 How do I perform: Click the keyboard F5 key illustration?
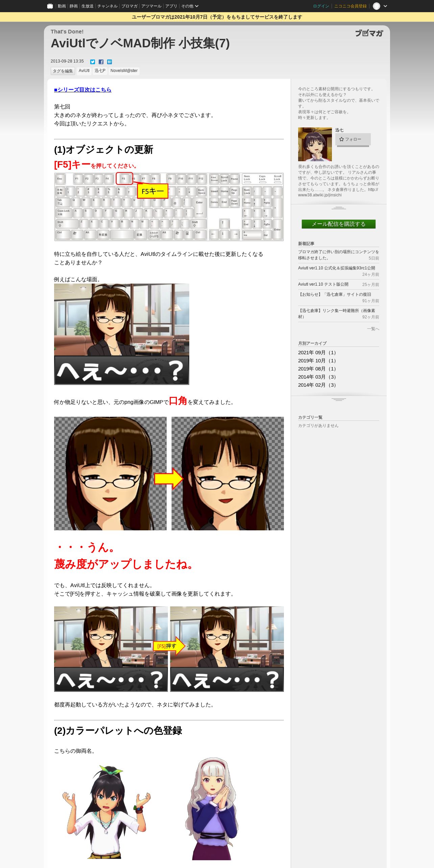pyautogui.click(x=169, y=207)
